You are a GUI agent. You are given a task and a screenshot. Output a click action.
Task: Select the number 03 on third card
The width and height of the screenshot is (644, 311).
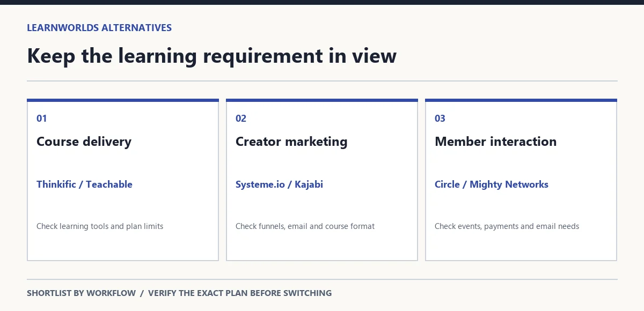point(440,119)
